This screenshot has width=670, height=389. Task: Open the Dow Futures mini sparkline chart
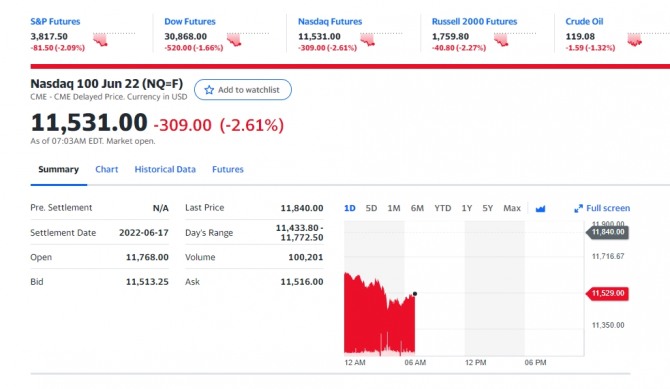247,39
